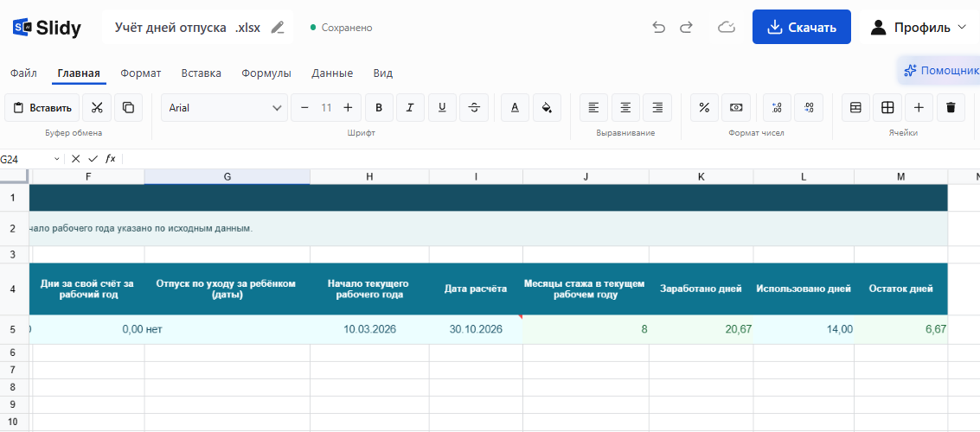Apply percent number format
Viewport: 980px width, 432px height.
pos(704,107)
